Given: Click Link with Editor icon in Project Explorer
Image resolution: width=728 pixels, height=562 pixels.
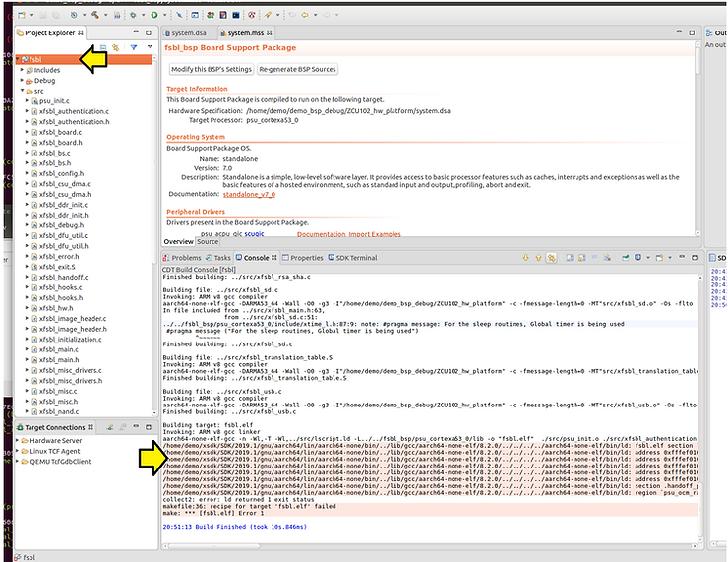Looking at the screenshot, I should [116, 47].
